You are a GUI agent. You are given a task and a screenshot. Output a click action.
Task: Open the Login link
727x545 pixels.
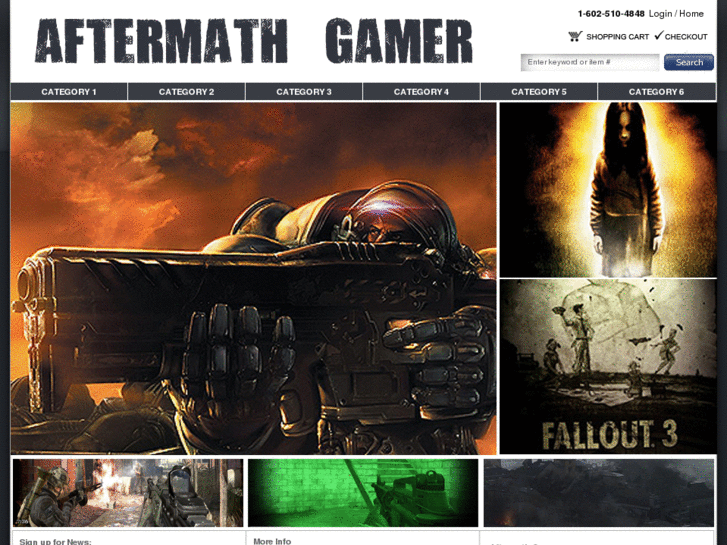(x=660, y=14)
